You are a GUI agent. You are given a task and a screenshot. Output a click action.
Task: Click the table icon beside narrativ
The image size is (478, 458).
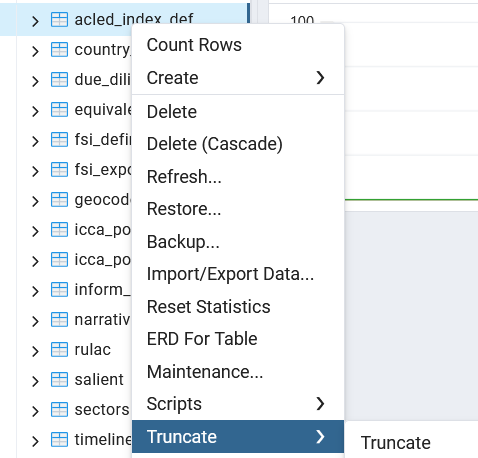tap(59, 320)
